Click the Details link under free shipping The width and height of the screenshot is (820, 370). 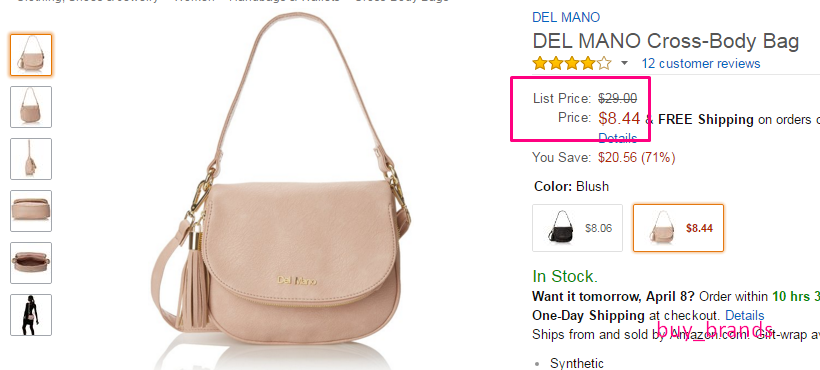[618, 138]
